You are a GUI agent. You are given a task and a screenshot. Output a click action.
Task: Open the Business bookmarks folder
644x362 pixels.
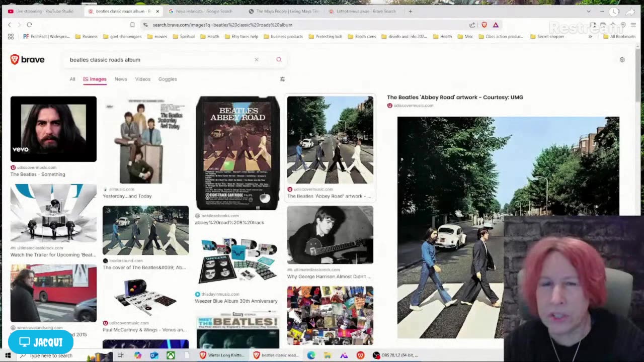(86, 36)
